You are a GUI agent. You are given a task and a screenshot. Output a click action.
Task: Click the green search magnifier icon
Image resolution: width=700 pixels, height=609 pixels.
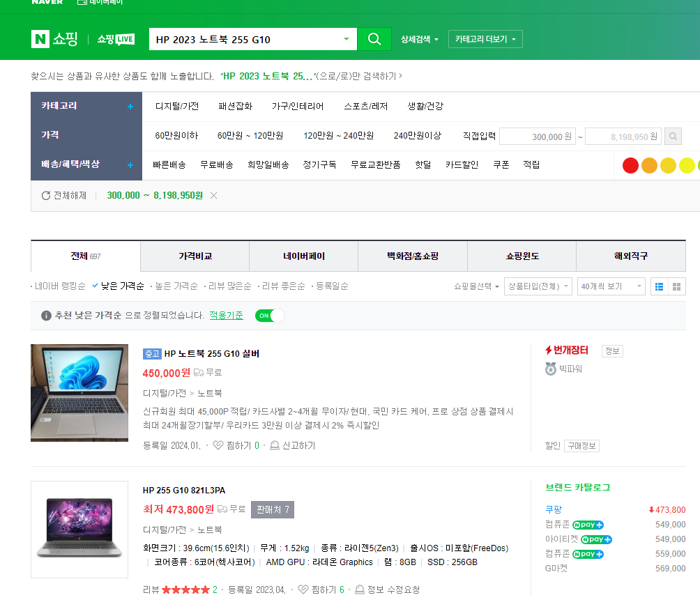click(x=374, y=39)
